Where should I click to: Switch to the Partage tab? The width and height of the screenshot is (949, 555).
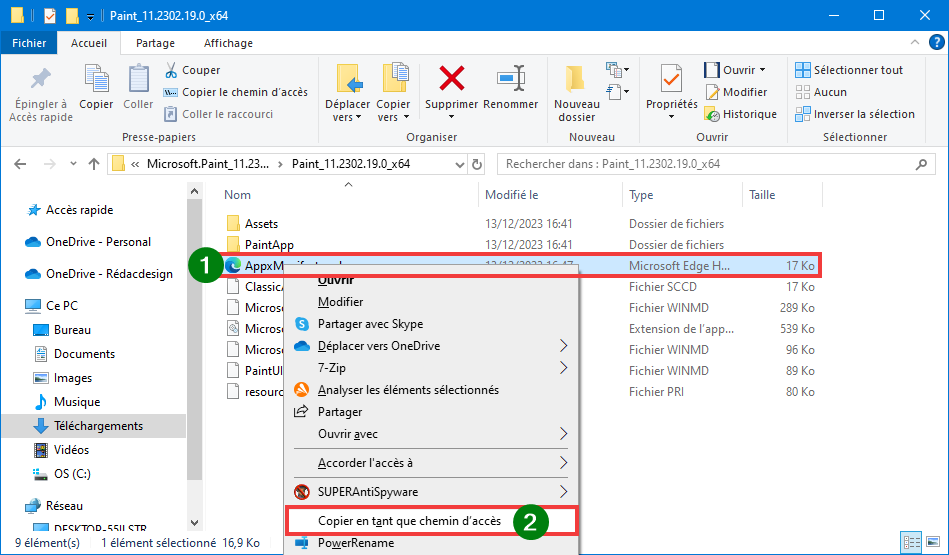(156, 43)
